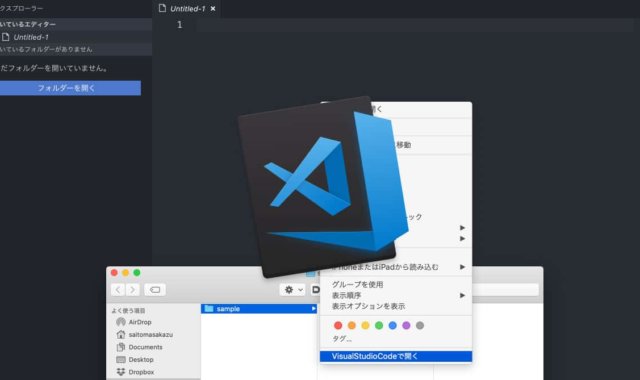Open the Finder gear action menu
This screenshot has height=380, width=640.
pyautogui.click(x=293, y=290)
